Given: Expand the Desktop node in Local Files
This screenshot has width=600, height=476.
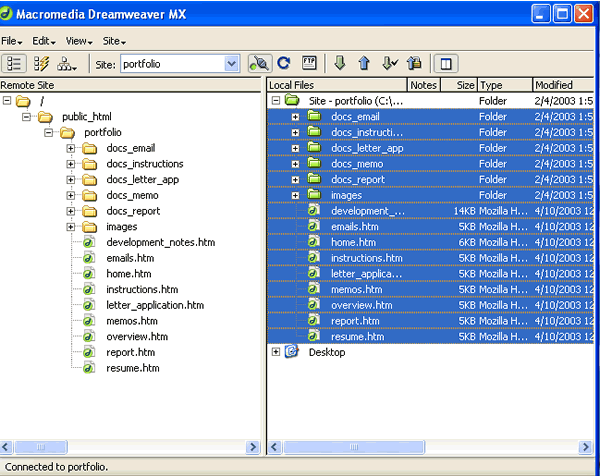Looking at the screenshot, I should [276, 352].
